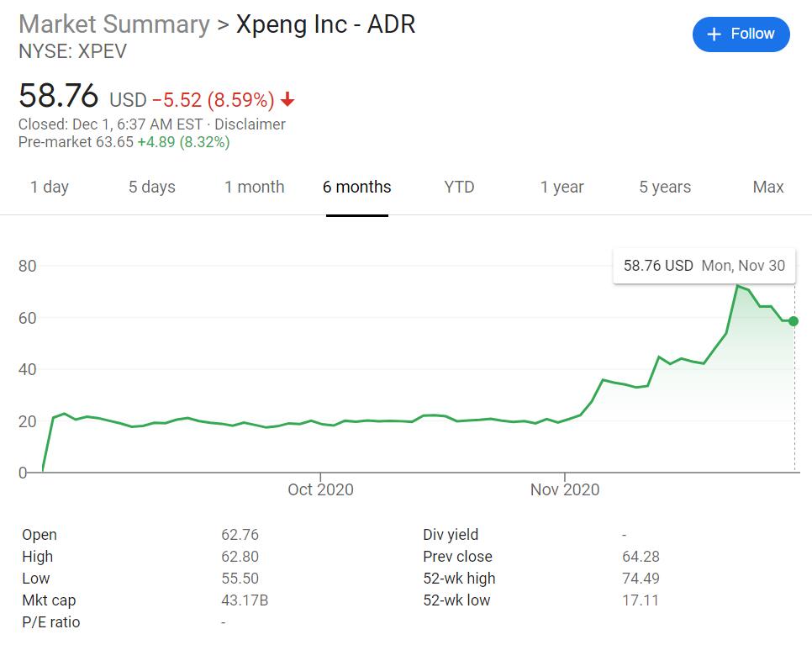Click the Follow button
The image size is (812, 645).
pyautogui.click(x=741, y=34)
